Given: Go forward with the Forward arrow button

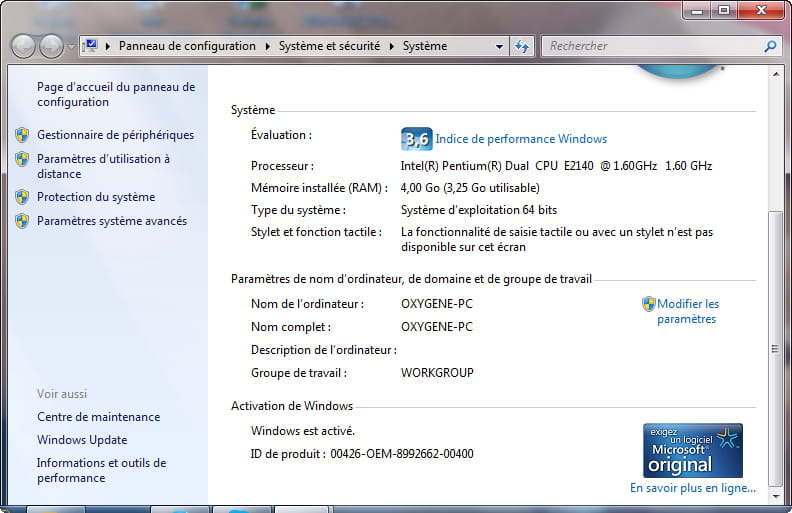Looking at the screenshot, I should pos(52,46).
